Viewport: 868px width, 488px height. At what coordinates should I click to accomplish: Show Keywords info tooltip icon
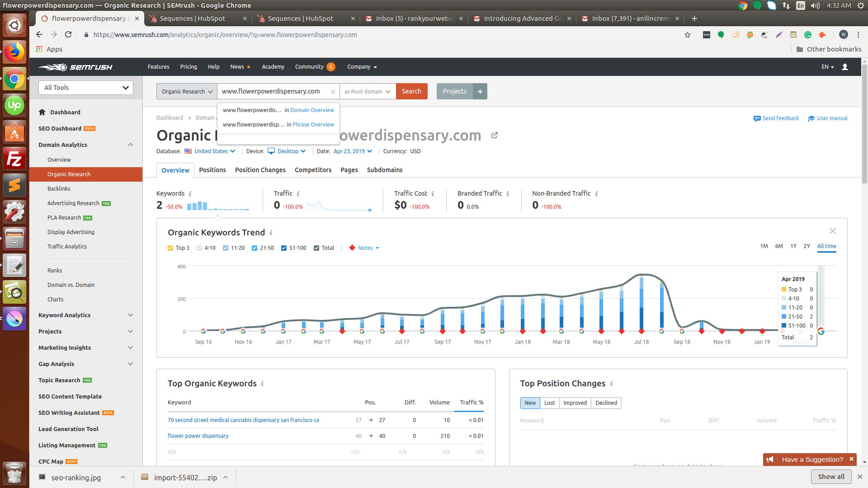click(190, 193)
